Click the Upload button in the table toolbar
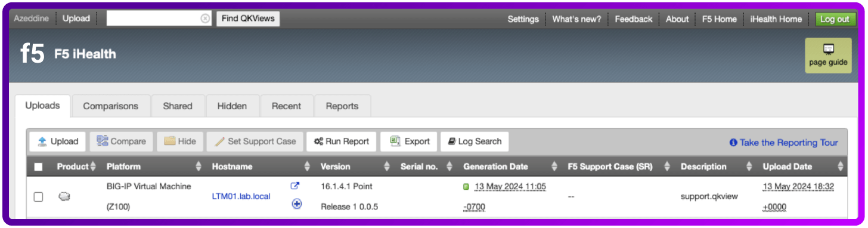The height and width of the screenshot is (228, 868). (x=58, y=141)
